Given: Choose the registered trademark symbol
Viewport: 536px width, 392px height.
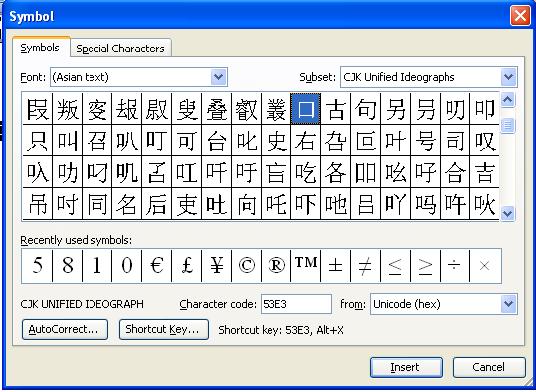Looking at the screenshot, I should [x=276, y=266].
